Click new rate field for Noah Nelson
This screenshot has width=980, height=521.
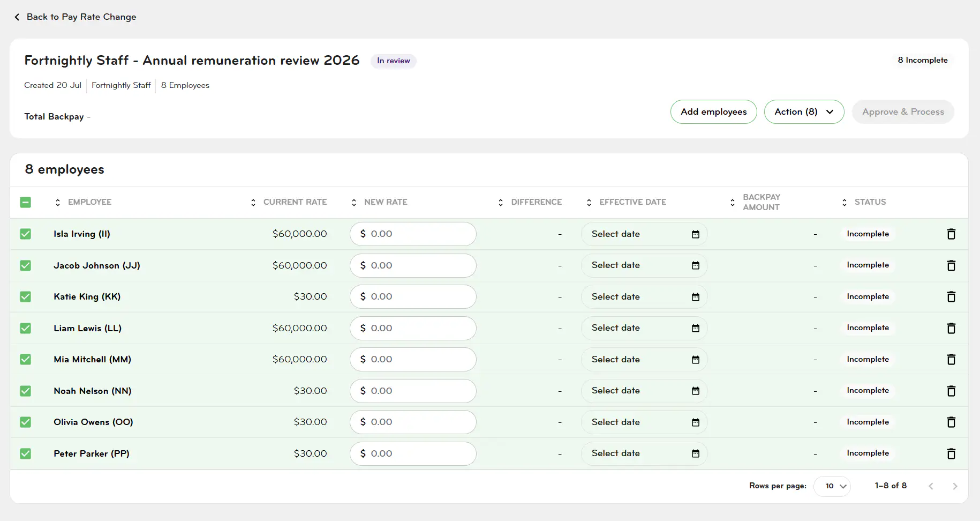(413, 391)
